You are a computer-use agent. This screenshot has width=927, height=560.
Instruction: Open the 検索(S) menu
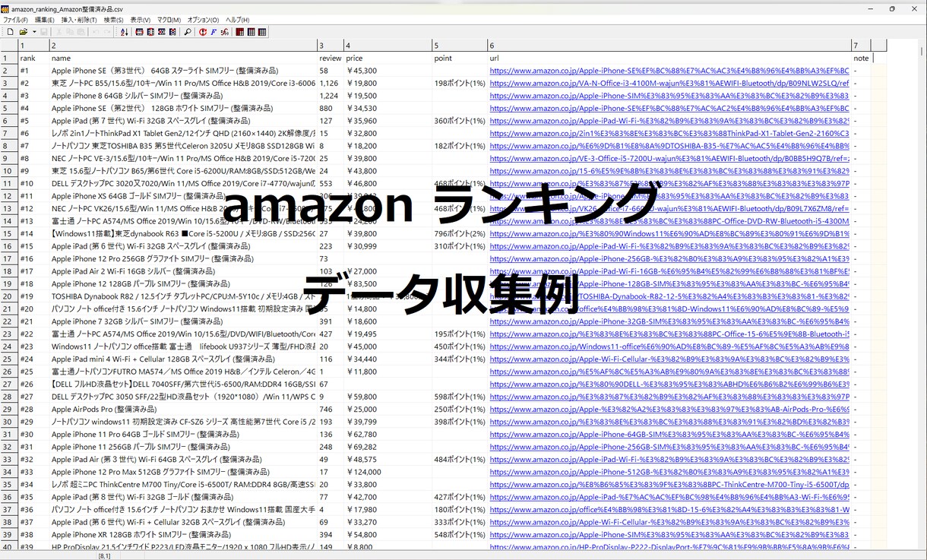pos(114,20)
